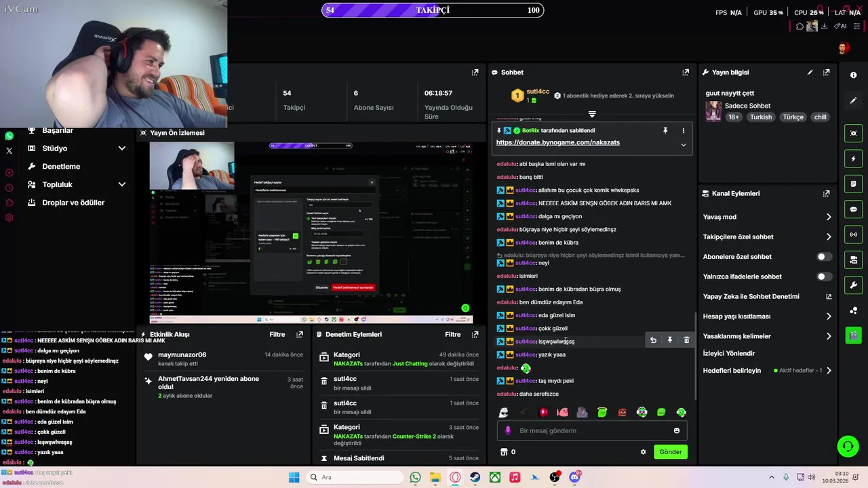Click the TAKİPÇİ follower goal progress bar
The width and height of the screenshot is (868, 488).
[433, 10]
